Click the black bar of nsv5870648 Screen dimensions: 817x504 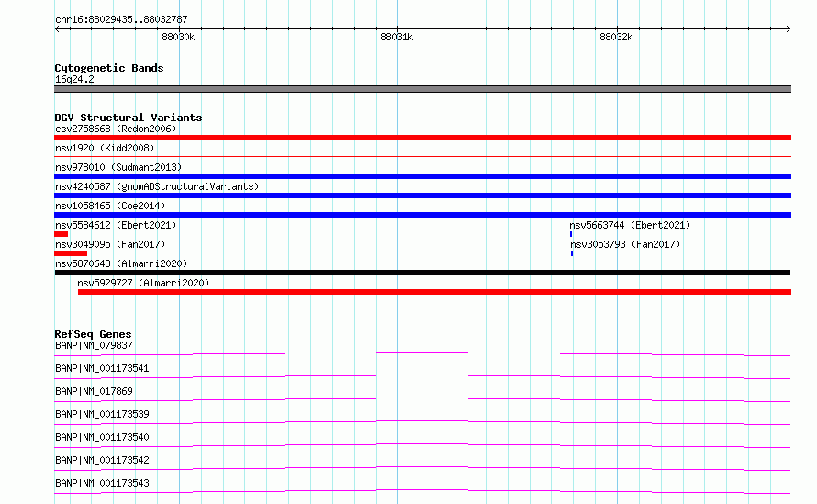point(422,273)
